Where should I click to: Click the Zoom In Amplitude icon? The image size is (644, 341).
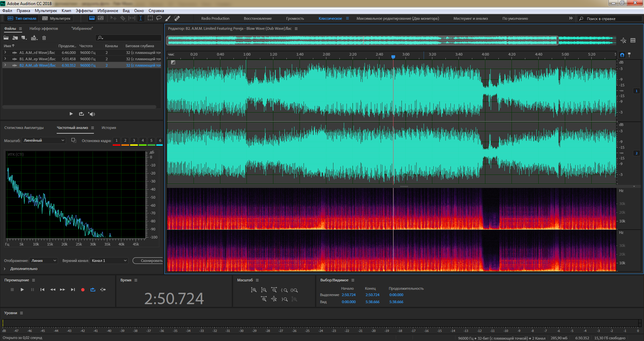coord(254,290)
